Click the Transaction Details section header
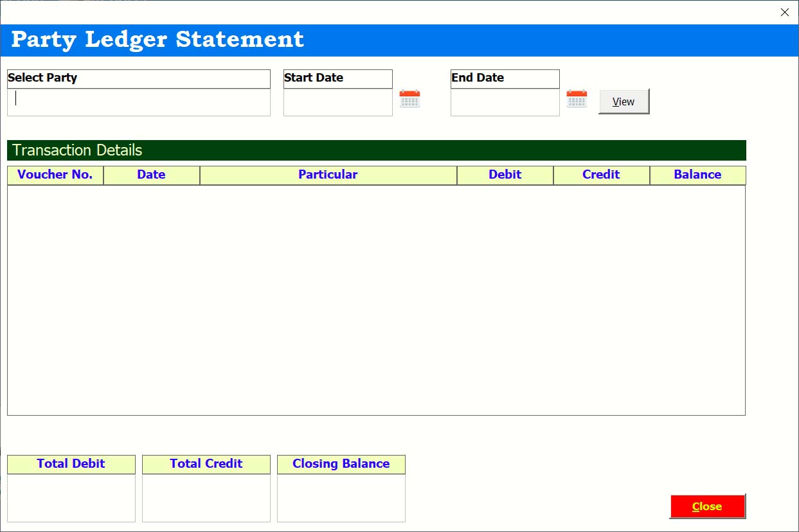 tap(376, 150)
